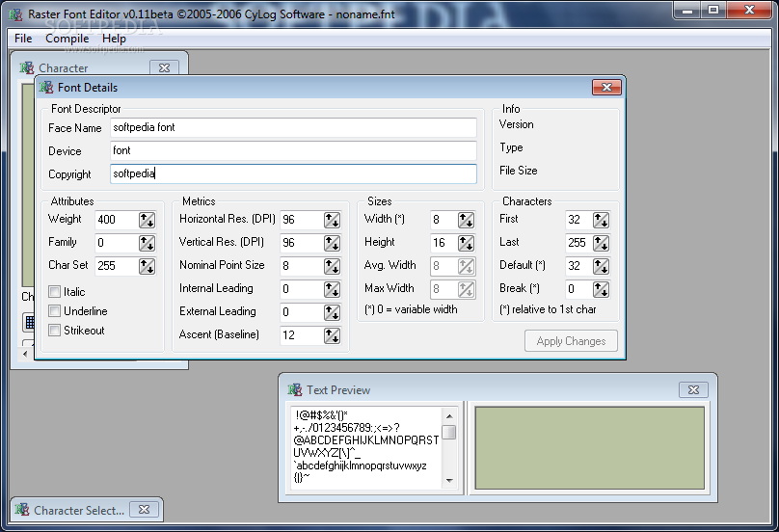Click the Device text field
The height and width of the screenshot is (532, 779).
point(293,150)
